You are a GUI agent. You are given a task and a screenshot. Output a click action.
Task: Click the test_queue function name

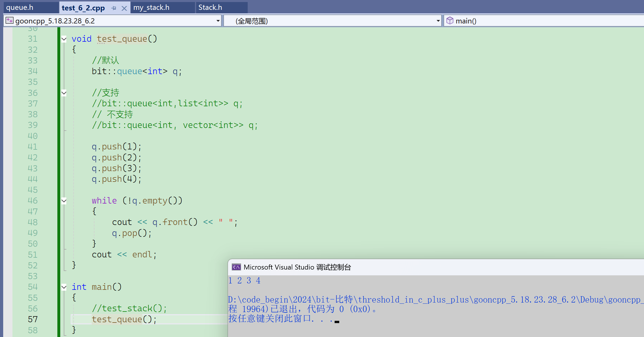(122, 39)
